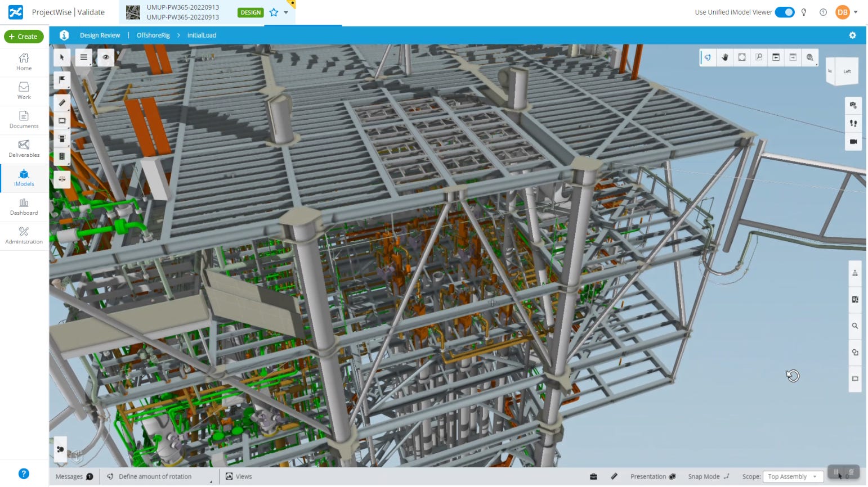Click the fit view tool

[x=742, y=57]
